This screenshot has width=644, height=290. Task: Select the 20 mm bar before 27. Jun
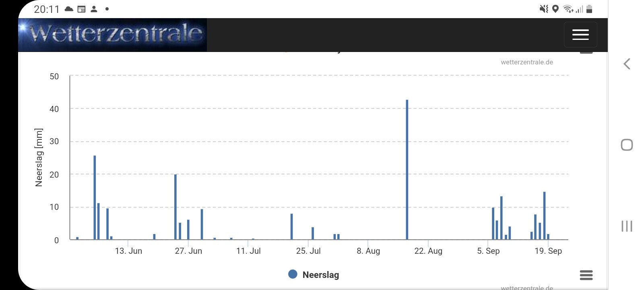(175, 207)
